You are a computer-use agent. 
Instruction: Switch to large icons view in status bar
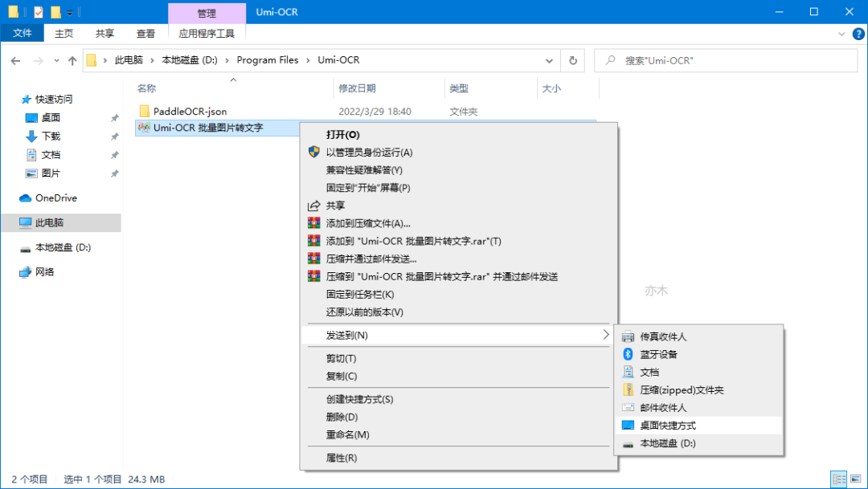pyautogui.click(x=855, y=479)
